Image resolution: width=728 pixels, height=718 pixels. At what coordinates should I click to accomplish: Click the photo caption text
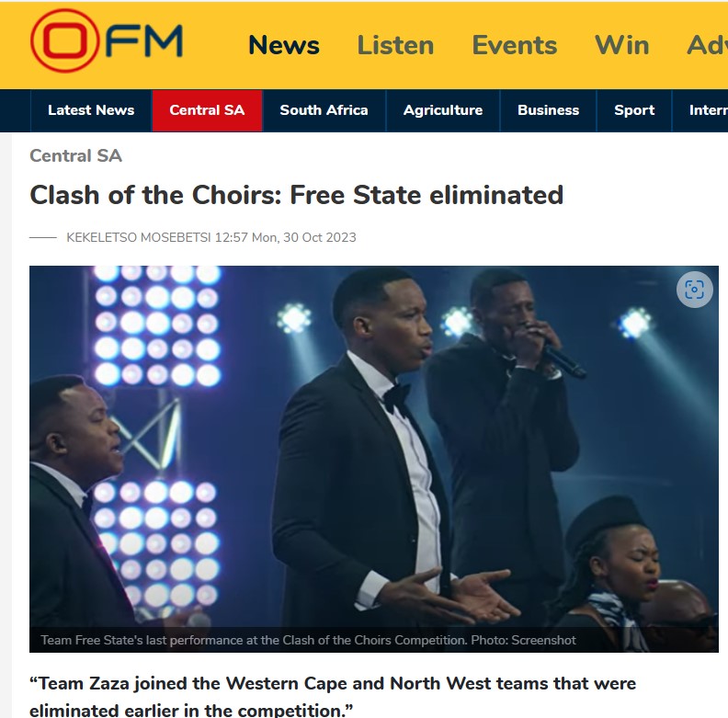[x=308, y=640]
